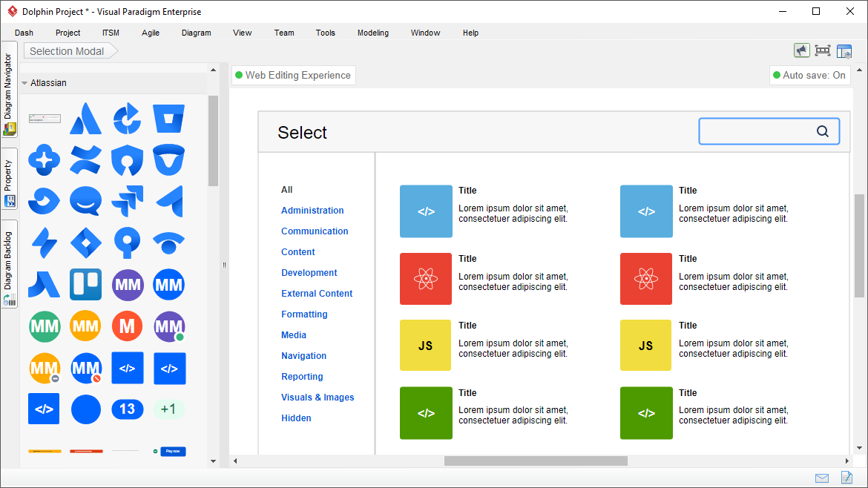This screenshot has width=868, height=488.
Task: Click the note document icon in status bar
Action: 846,477
